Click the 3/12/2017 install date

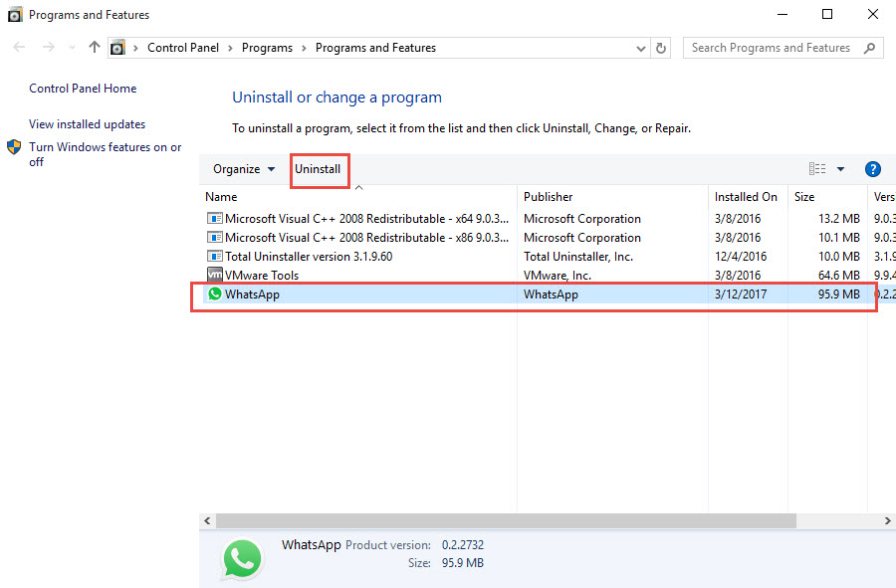pyautogui.click(x=741, y=294)
